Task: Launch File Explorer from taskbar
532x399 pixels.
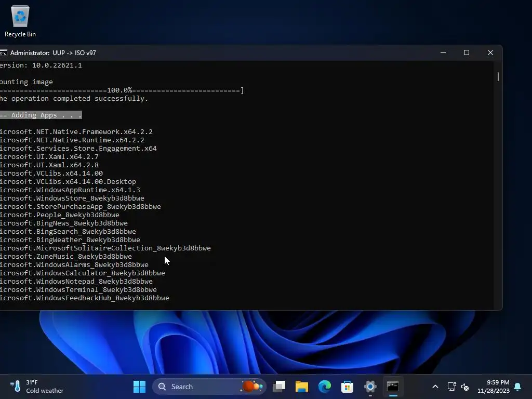Action: click(x=302, y=387)
